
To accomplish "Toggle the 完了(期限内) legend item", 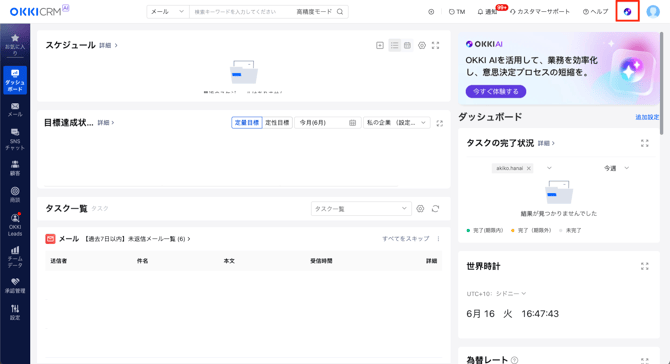I will pos(485,230).
